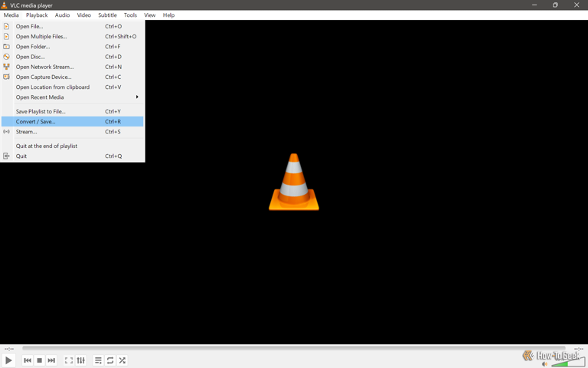The image size is (588, 368).
Task: Click the Open Network Stream icon
Action: (x=6, y=67)
